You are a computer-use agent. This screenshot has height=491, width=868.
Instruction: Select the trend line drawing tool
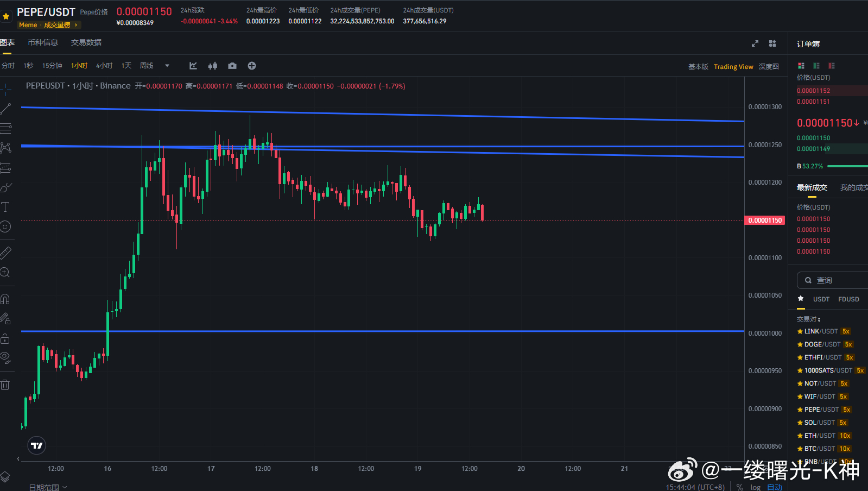tap(5, 109)
